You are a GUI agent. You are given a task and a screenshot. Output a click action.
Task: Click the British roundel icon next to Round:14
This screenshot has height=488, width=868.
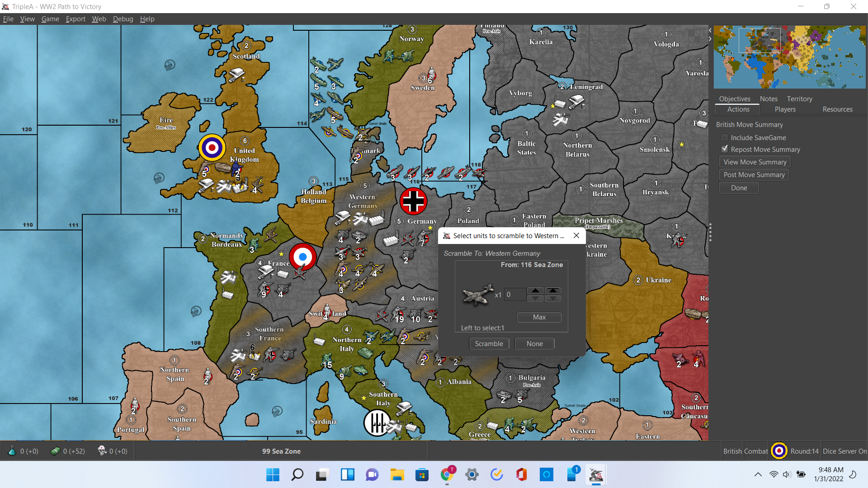[x=779, y=451]
